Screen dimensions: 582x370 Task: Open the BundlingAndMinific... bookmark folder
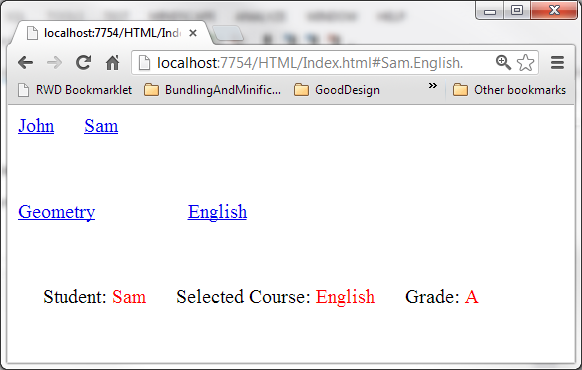click(212, 90)
